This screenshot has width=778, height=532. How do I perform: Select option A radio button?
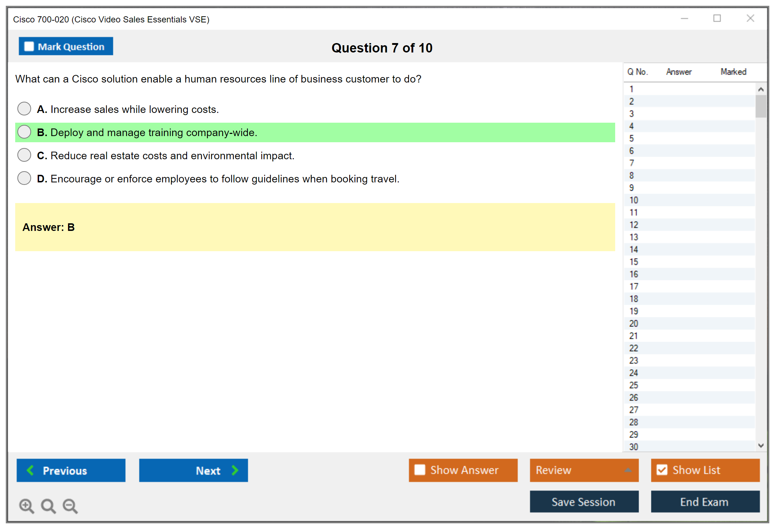[x=24, y=109]
